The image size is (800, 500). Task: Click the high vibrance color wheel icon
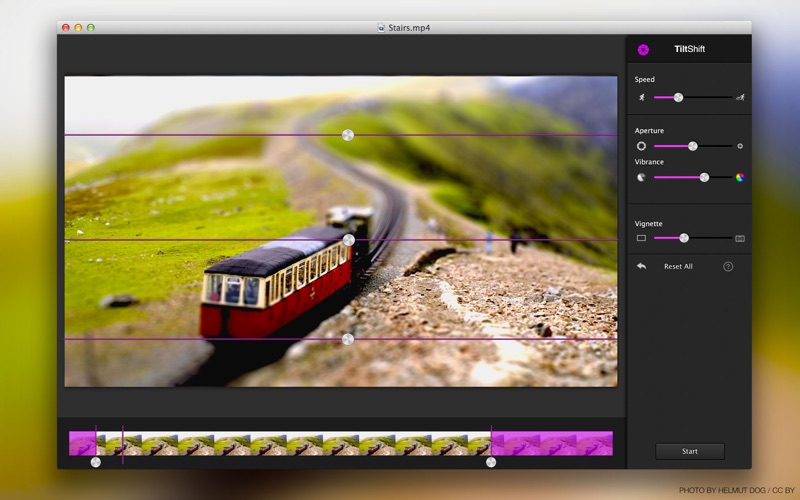coord(740,177)
